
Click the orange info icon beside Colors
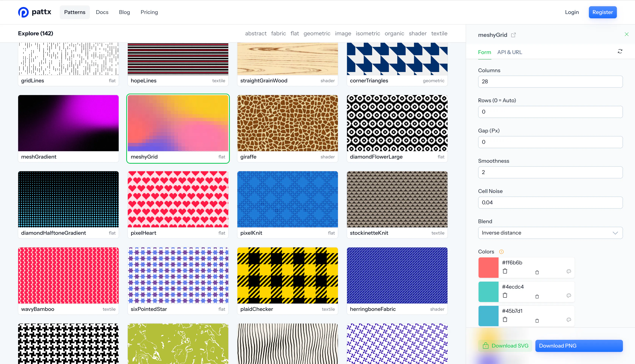(x=501, y=252)
